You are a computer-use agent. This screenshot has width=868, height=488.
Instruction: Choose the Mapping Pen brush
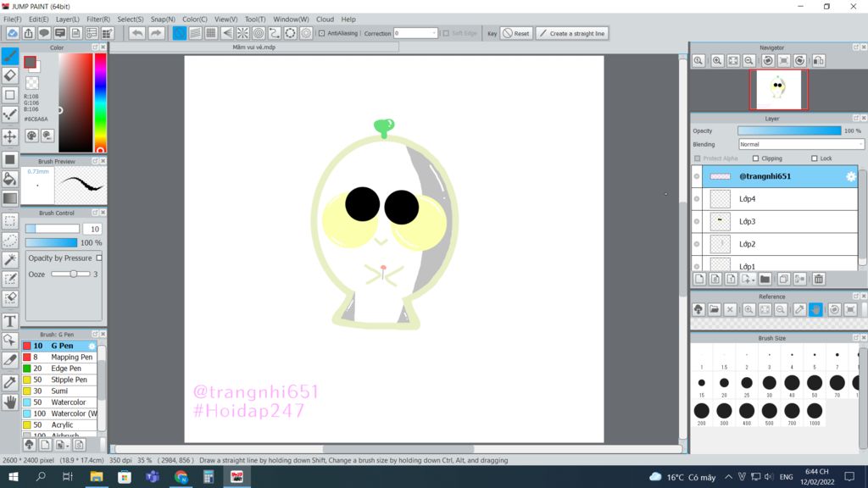tap(59, 357)
